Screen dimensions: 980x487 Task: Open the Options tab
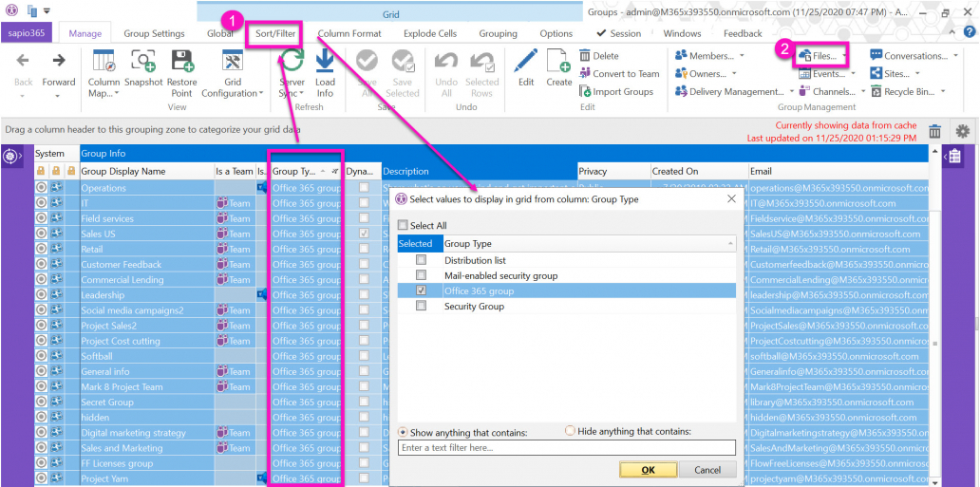pyautogui.click(x=556, y=34)
